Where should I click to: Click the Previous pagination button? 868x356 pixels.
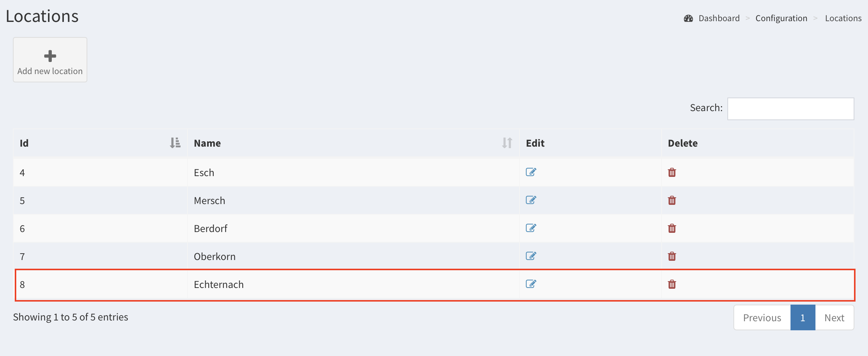pyautogui.click(x=762, y=318)
